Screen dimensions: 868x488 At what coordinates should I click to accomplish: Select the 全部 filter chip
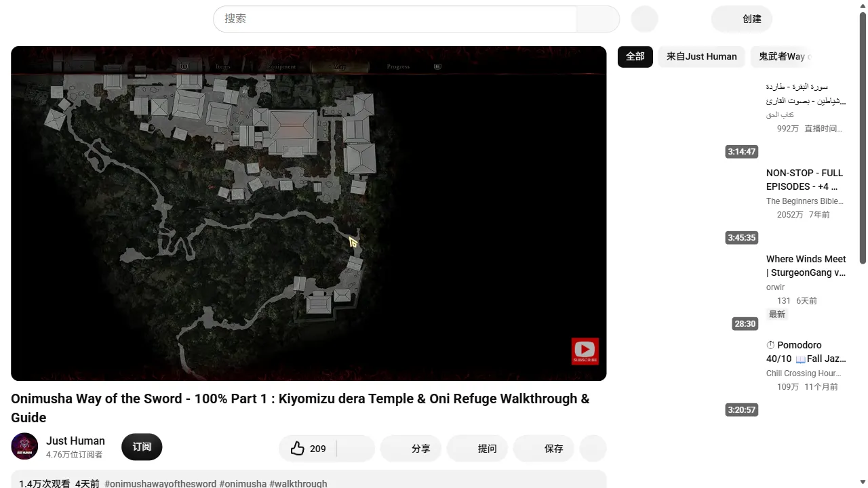(635, 57)
